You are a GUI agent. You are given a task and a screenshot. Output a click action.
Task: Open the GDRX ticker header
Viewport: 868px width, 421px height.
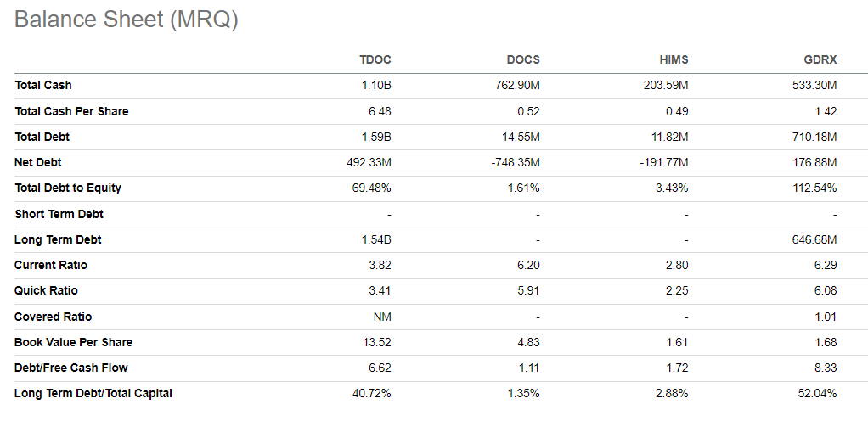click(x=820, y=60)
